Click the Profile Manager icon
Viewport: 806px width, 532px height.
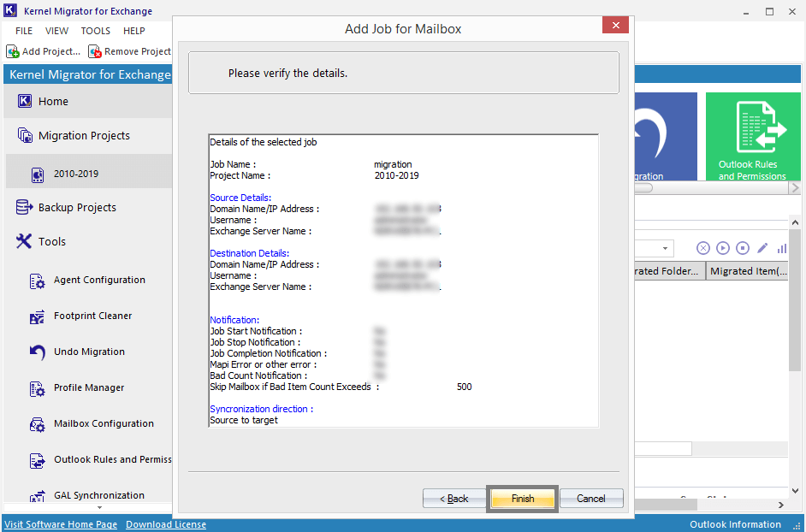(x=37, y=388)
